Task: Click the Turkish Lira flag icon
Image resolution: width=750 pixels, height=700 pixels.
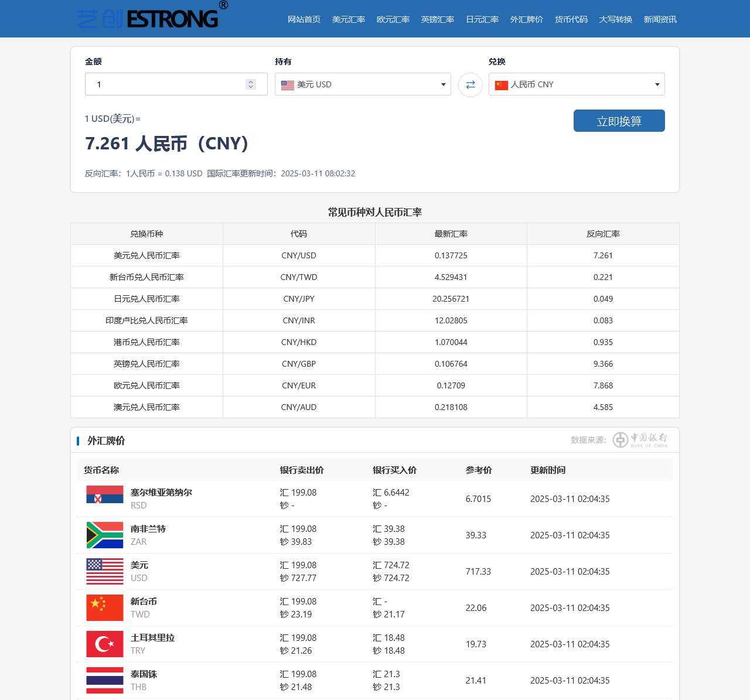Action: coord(105,644)
